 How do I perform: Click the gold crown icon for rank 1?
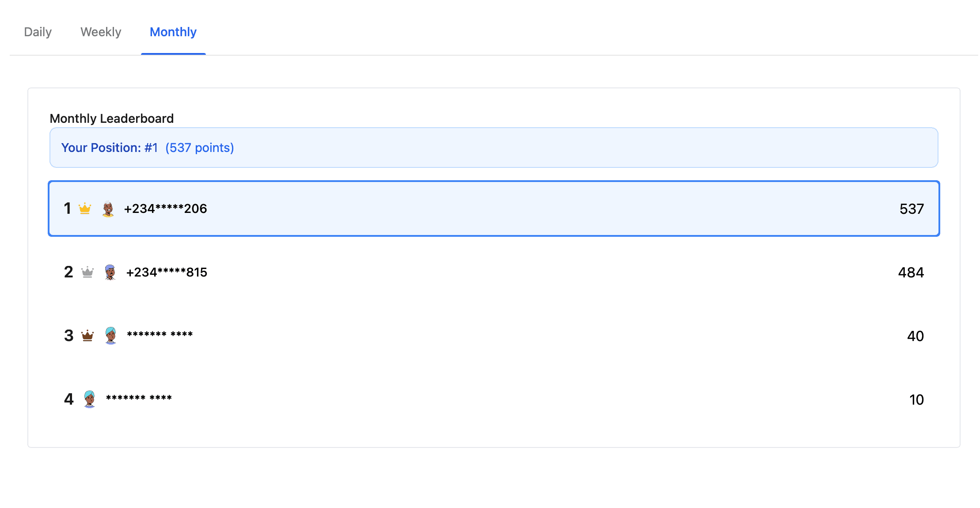click(x=85, y=209)
